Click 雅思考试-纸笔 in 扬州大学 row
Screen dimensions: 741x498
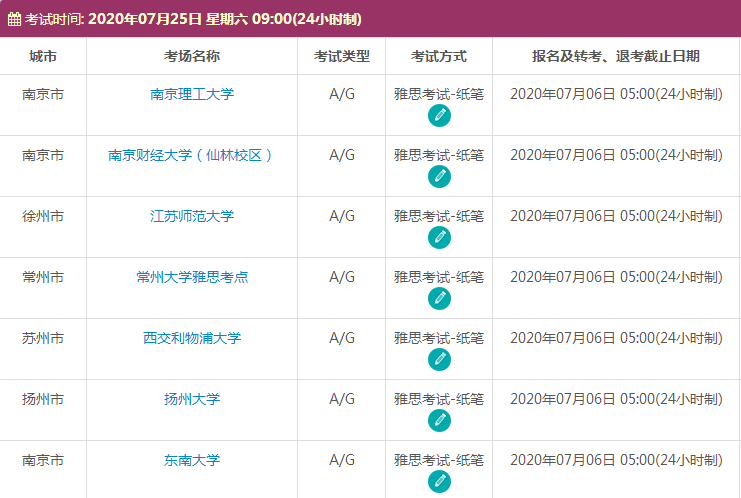439,399
